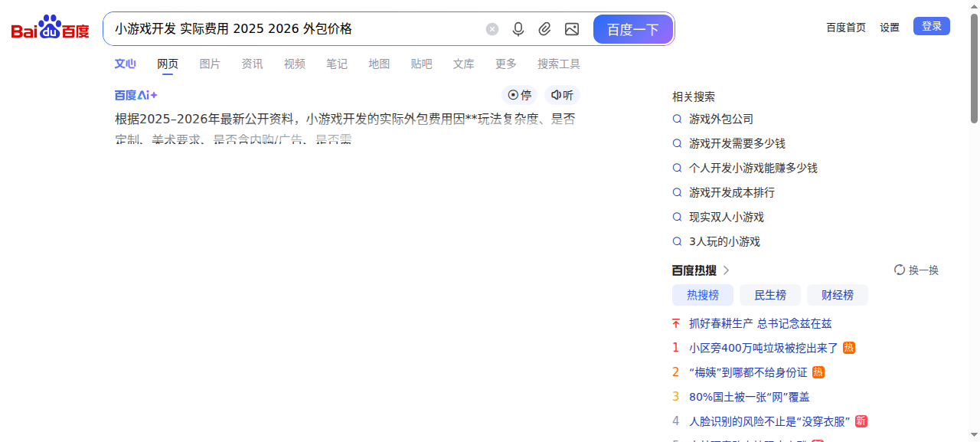This screenshot has height=442, width=980.
Task: Open 搜索工具 filter options
Action: pos(559,64)
